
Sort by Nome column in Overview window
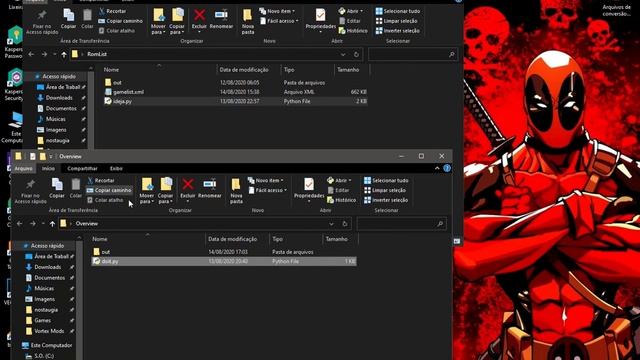(x=100, y=239)
